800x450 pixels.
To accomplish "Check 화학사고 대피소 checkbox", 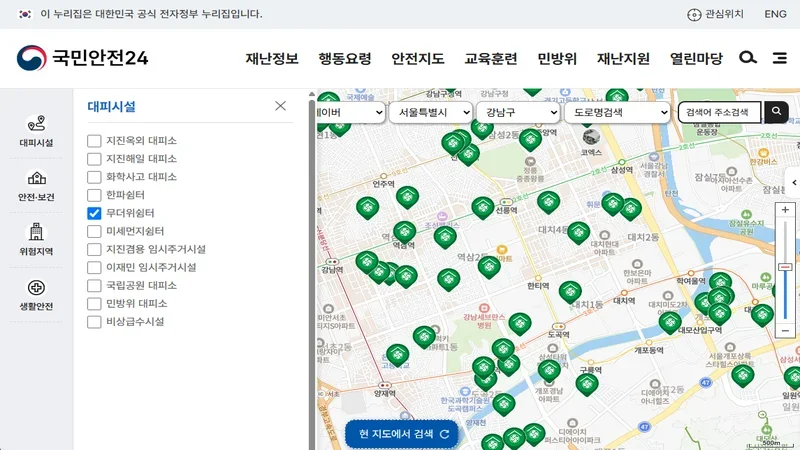I will point(94,177).
